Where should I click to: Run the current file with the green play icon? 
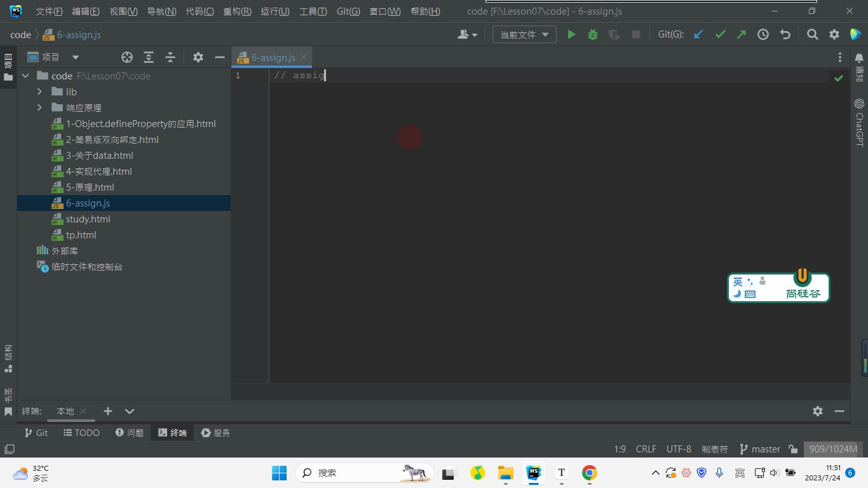571,35
